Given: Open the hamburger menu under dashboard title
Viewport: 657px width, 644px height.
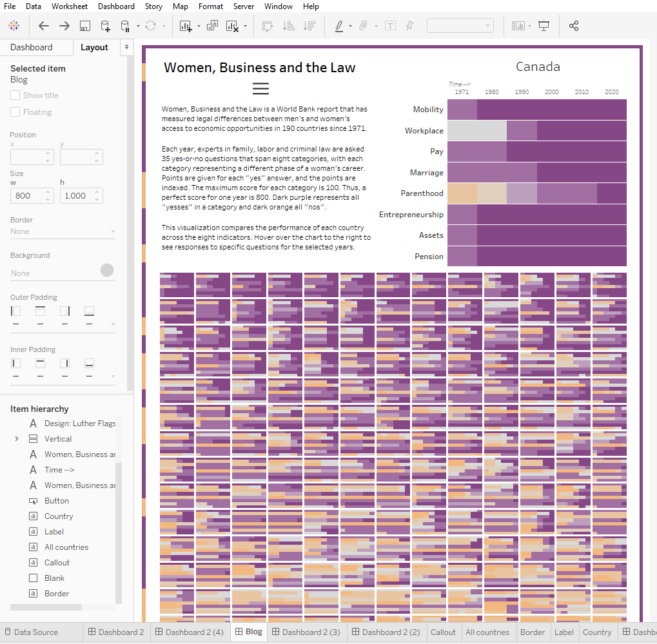Looking at the screenshot, I should [260, 89].
